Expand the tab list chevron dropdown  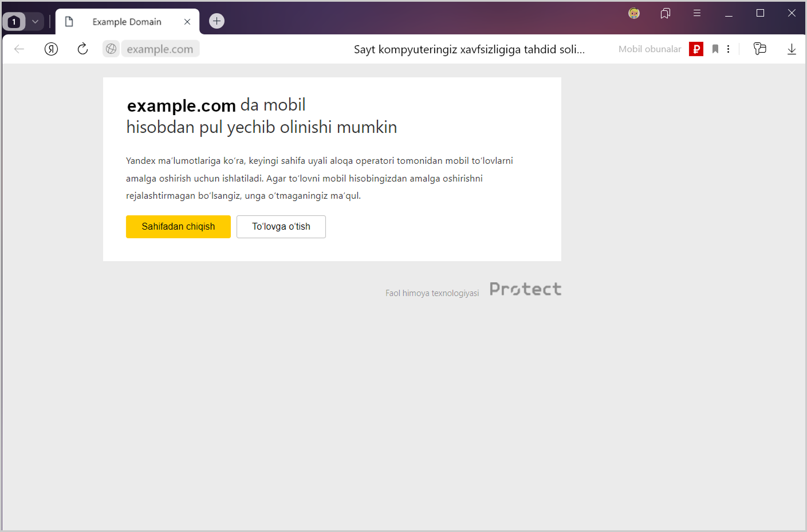35,22
